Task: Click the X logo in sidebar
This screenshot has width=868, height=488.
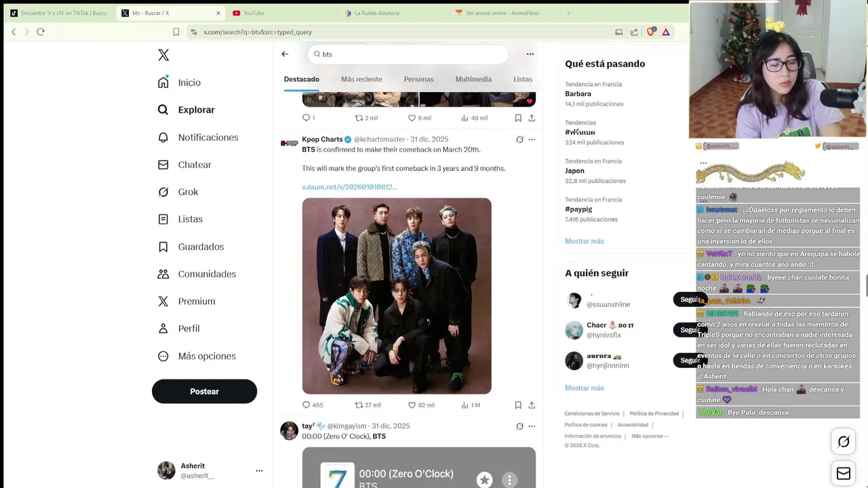Action: pos(163,55)
